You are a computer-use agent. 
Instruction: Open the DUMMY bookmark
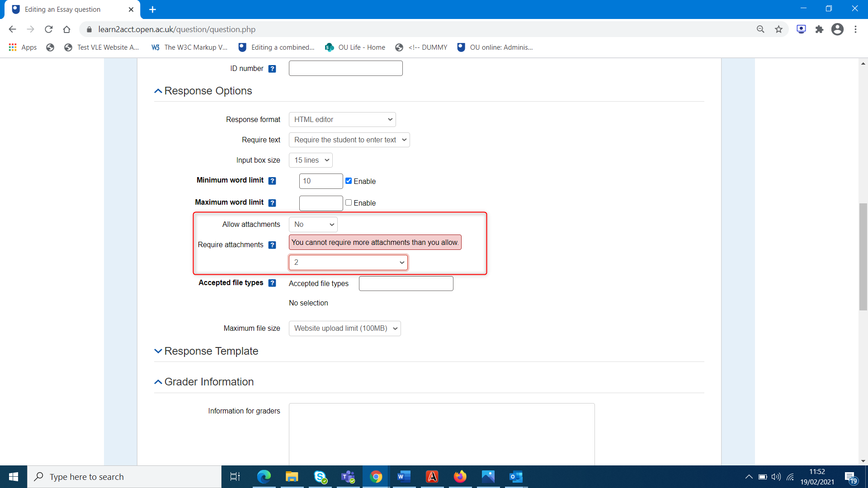point(421,47)
